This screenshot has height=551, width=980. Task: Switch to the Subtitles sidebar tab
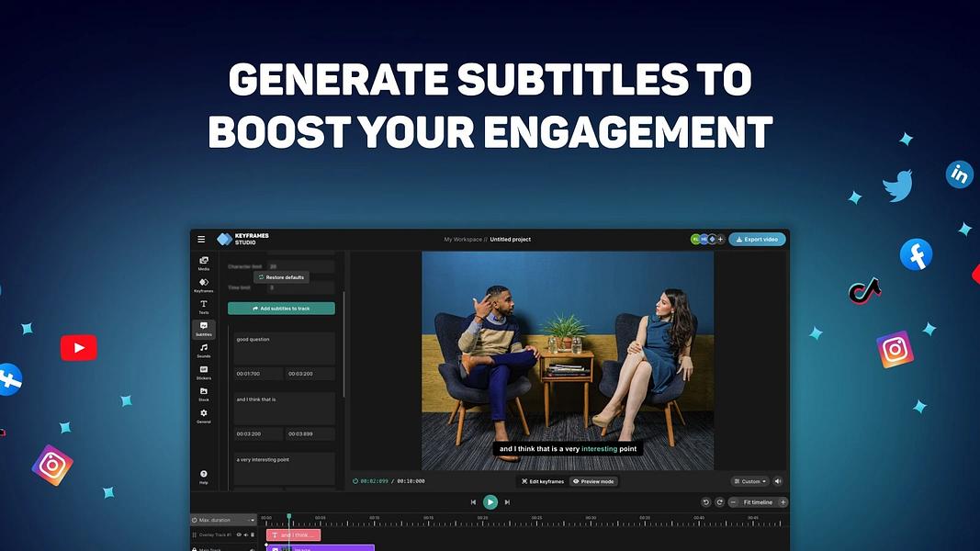[204, 329]
